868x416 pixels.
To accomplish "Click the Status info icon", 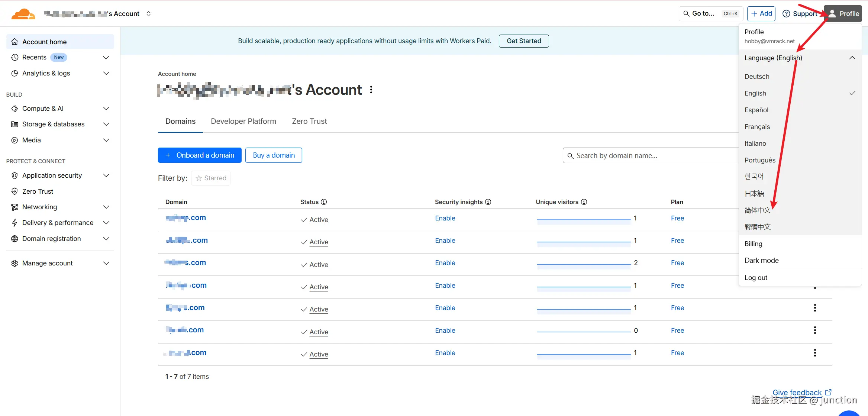I will pyautogui.click(x=324, y=202).
